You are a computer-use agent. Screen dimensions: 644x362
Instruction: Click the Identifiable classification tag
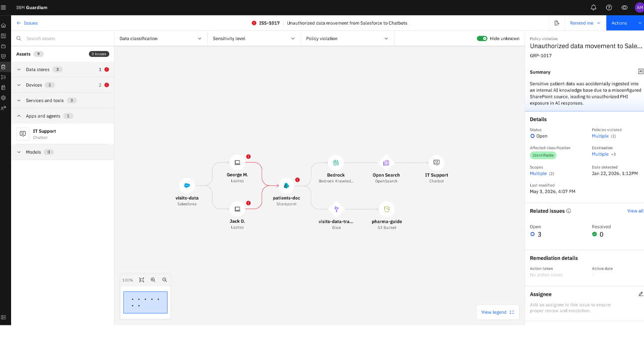pos(543,155)
